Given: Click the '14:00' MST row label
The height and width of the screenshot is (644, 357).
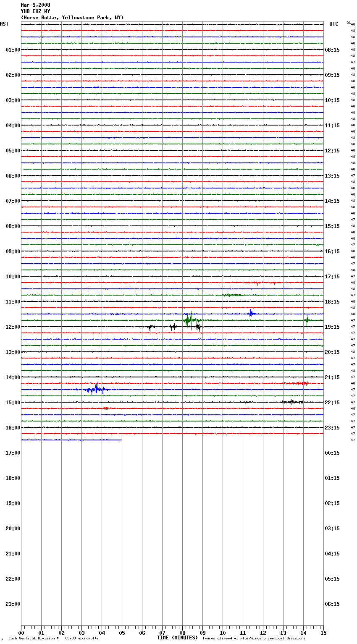Looking at the screenshot, I should pyautogui.click(x=13, y=377).
